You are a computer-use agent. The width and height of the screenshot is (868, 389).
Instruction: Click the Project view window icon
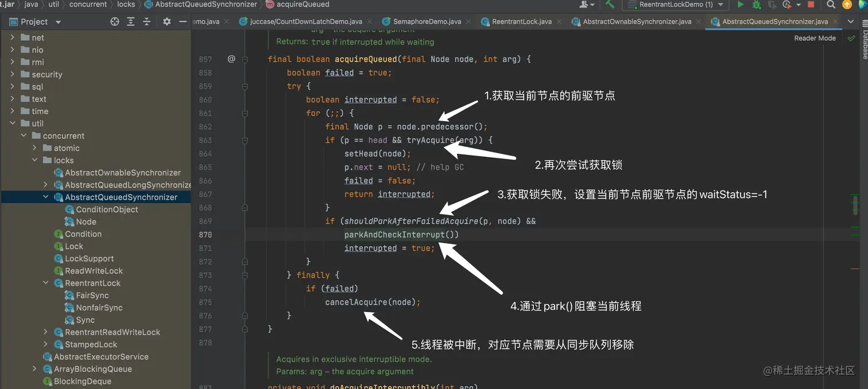(x=13, y=22)
